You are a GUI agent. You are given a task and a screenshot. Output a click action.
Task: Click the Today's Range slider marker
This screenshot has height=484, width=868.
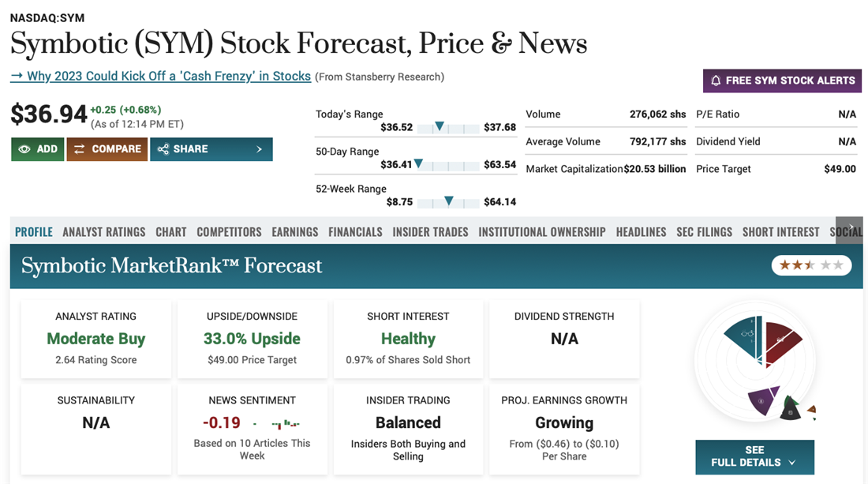coord(440,126)
